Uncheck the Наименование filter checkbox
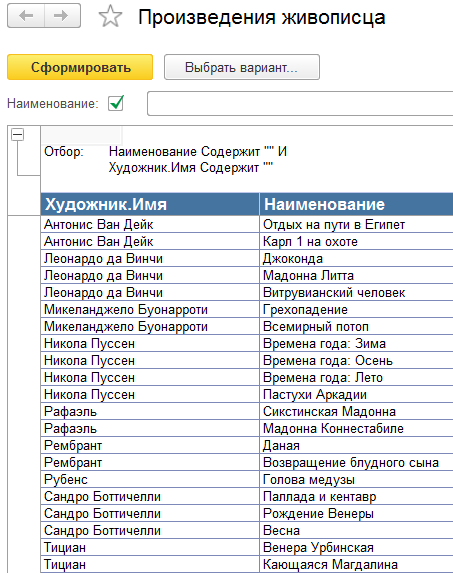Screen dimensions: 453x573 coord(116,103)
